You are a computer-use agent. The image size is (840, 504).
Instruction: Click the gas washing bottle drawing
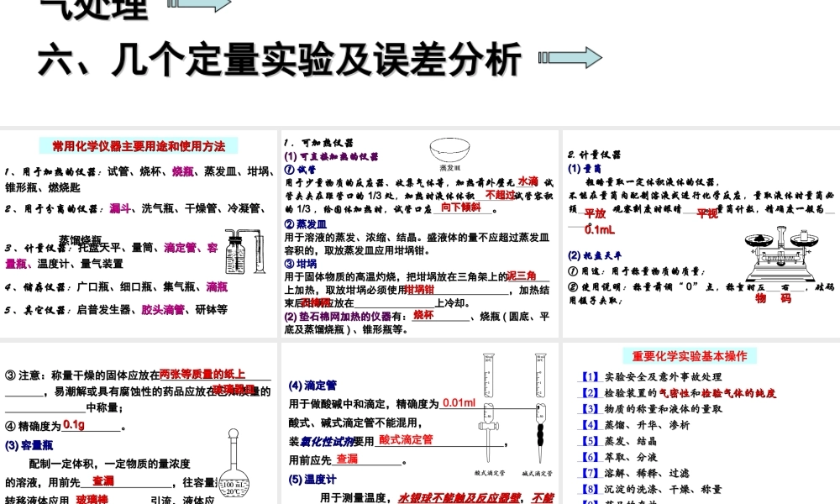click(245, 251)
